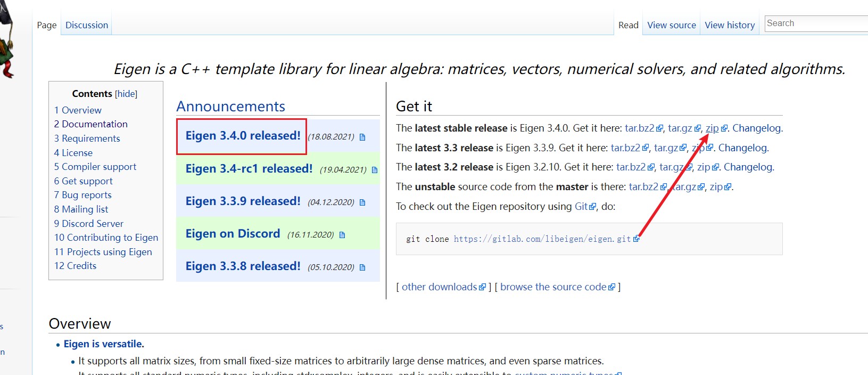
Task: Download tar.bz2 of the Eigen 3.2.10 release
Action: (x=631, y=167)
